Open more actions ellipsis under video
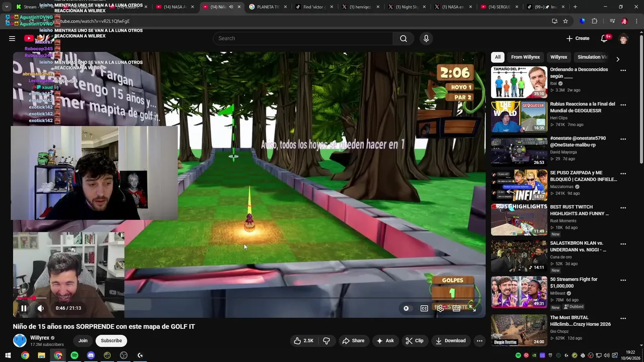The width and height of the screenshot is (644, 362). click(479, 340)
